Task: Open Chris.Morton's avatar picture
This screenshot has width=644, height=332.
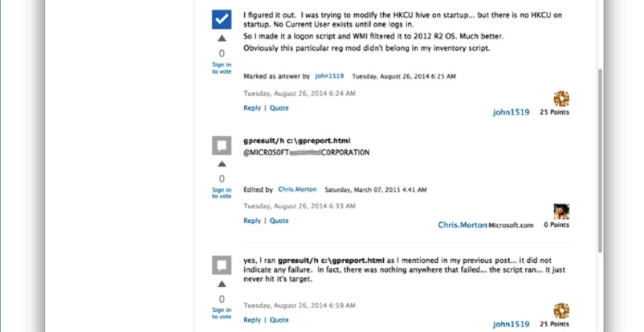Action: 561,212
